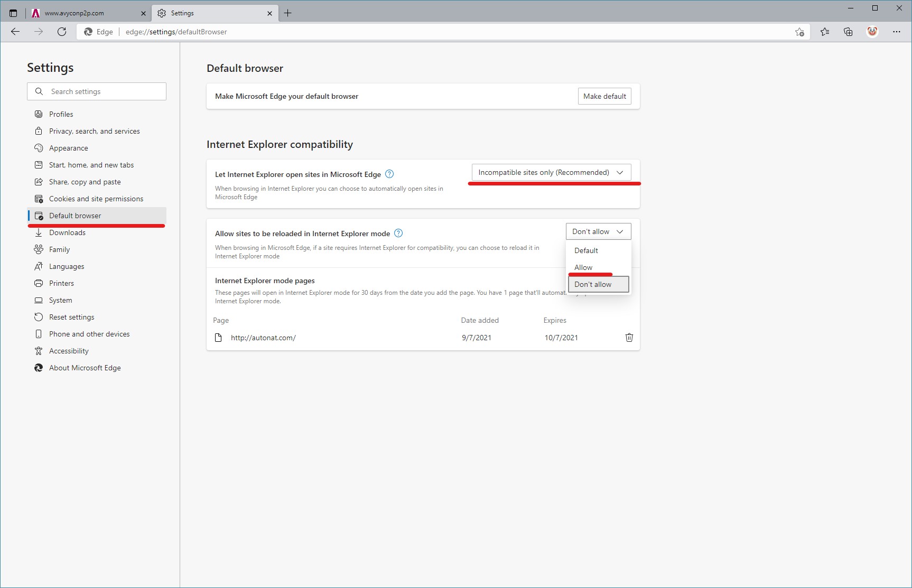Collapse the Don't allow reload dropdown
The image size is (912, 588).
pyautogui.click(x=598, y=231)
